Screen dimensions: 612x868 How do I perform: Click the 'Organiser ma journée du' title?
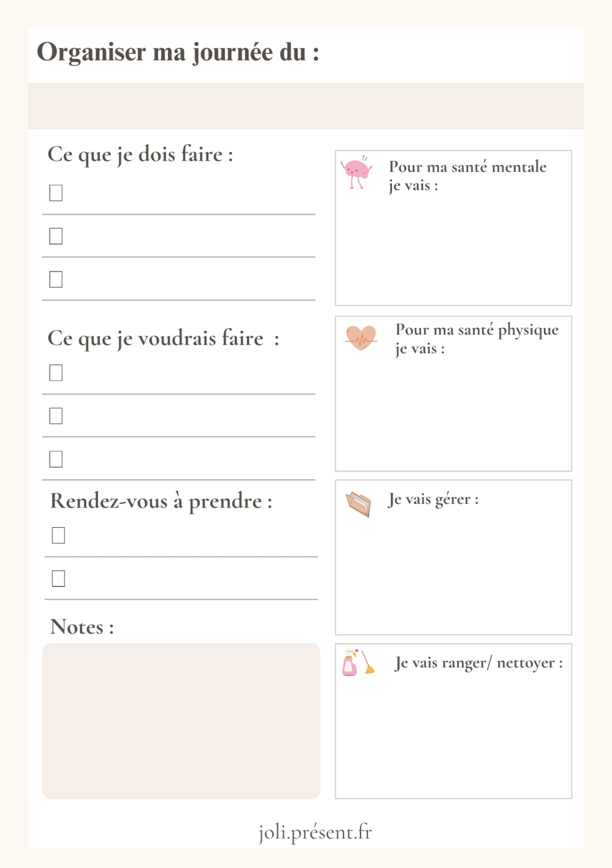click(178, 53)
